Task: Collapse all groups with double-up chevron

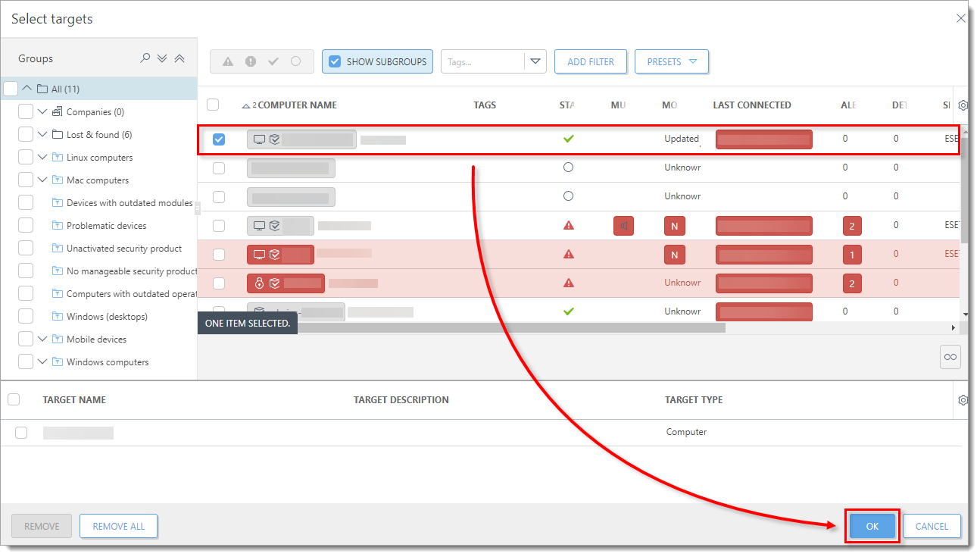Action: point(179,58)
